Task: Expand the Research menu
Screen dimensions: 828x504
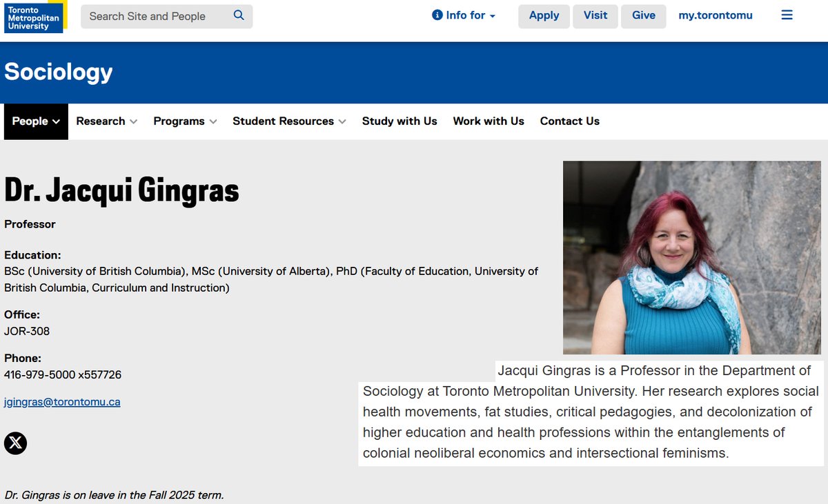Action: click(x=107, y=121)
